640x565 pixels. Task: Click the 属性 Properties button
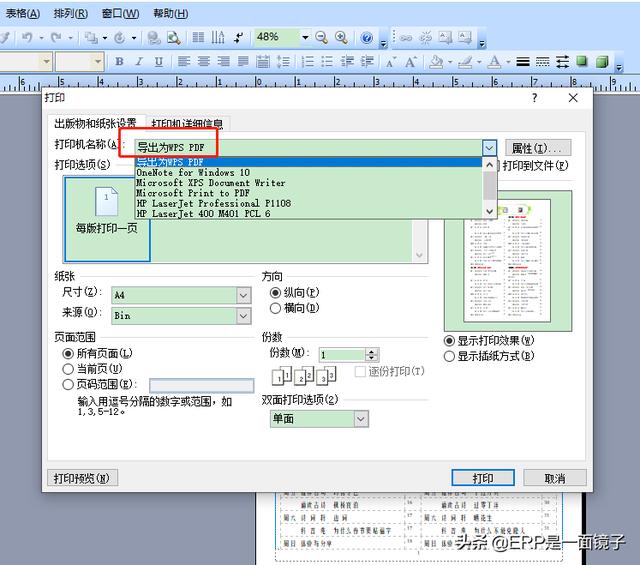click(x=538, y=148)
